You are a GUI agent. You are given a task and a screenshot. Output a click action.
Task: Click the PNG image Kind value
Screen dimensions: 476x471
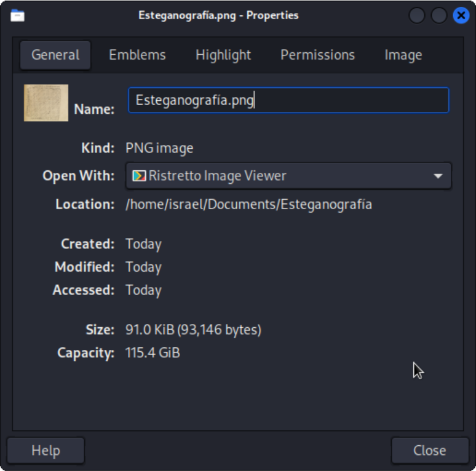pos(159,148)
